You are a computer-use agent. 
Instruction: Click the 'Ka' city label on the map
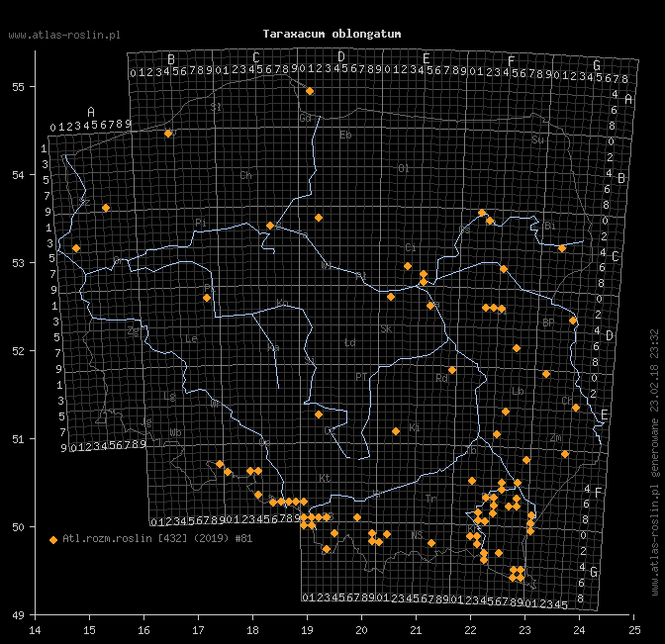tap(273, 348)
